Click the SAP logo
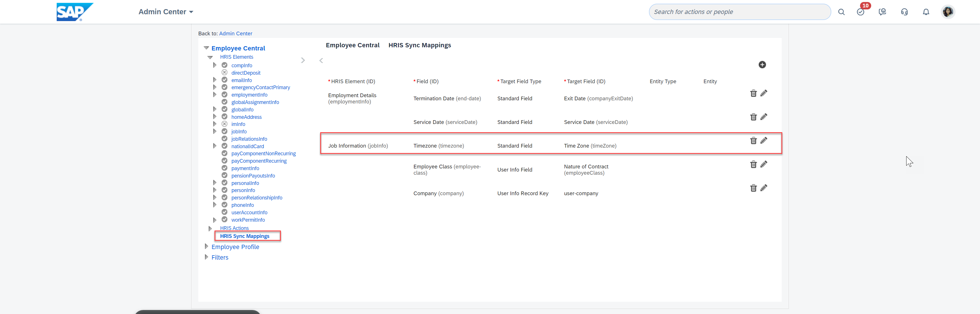Screen dimensions: 980x314 (75, 12)
